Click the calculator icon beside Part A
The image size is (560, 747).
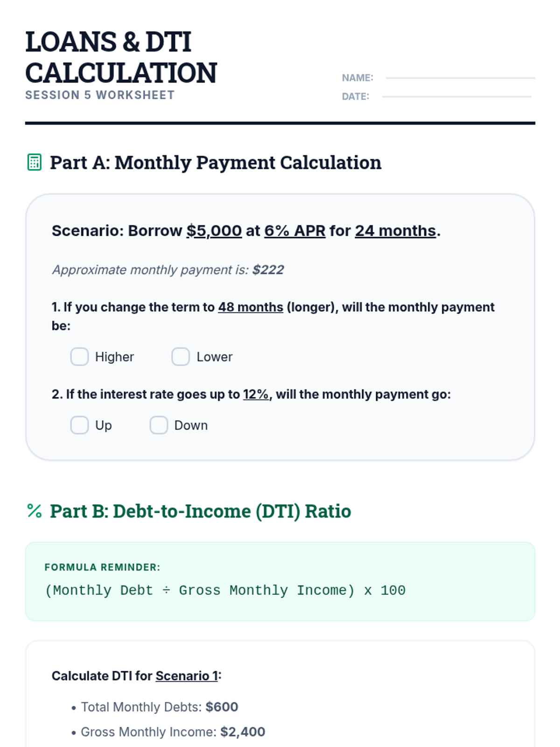click(34, 162)
